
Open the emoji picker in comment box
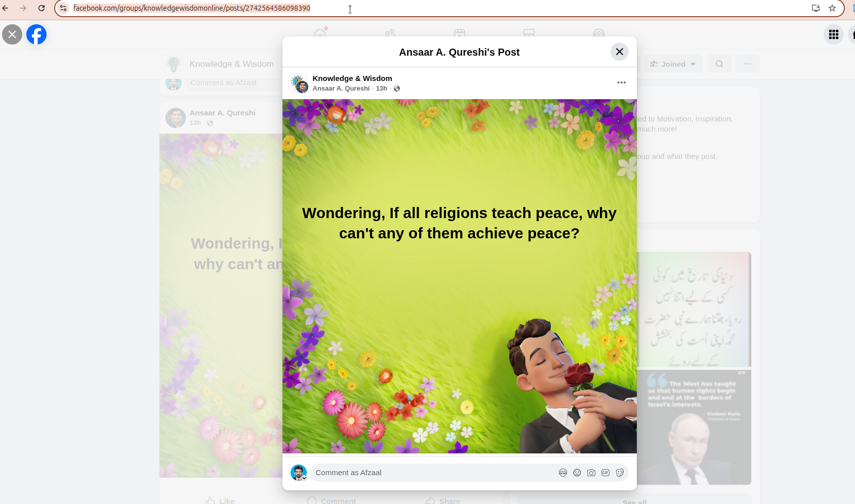click(x=577, y=473)
